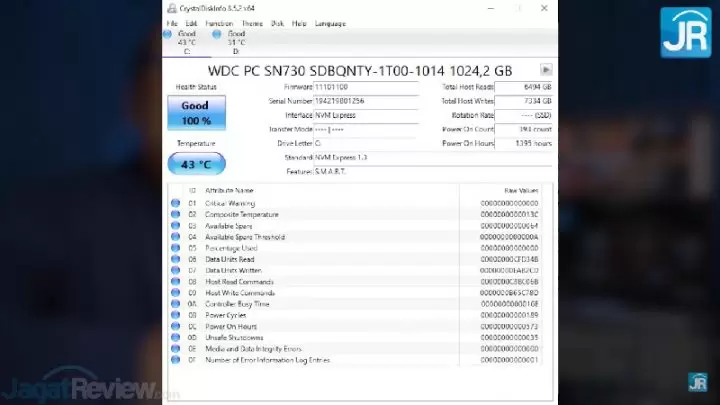The width and height of the screenshot is (720, 405).
Task: Open the File menu
Action: coord(172,23)
